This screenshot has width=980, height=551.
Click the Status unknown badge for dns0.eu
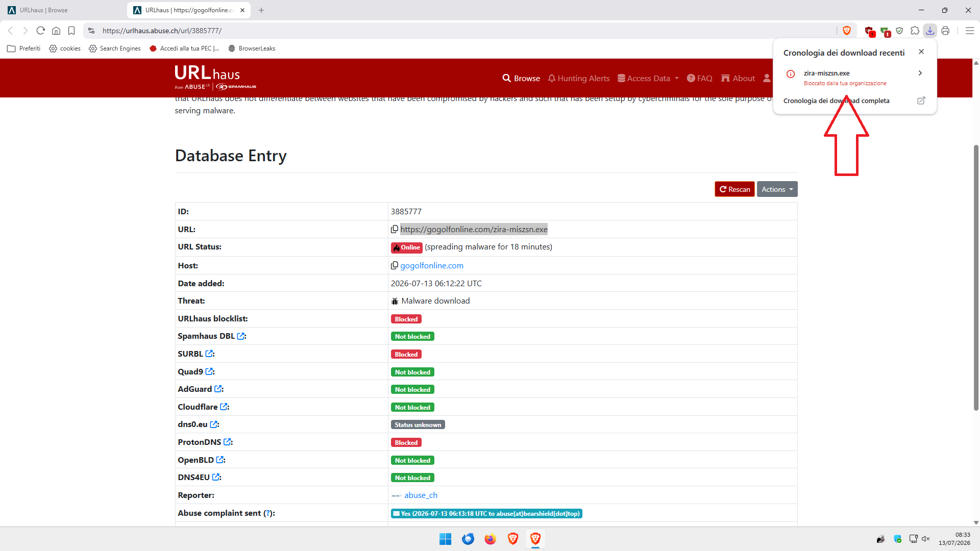point(418,424)
